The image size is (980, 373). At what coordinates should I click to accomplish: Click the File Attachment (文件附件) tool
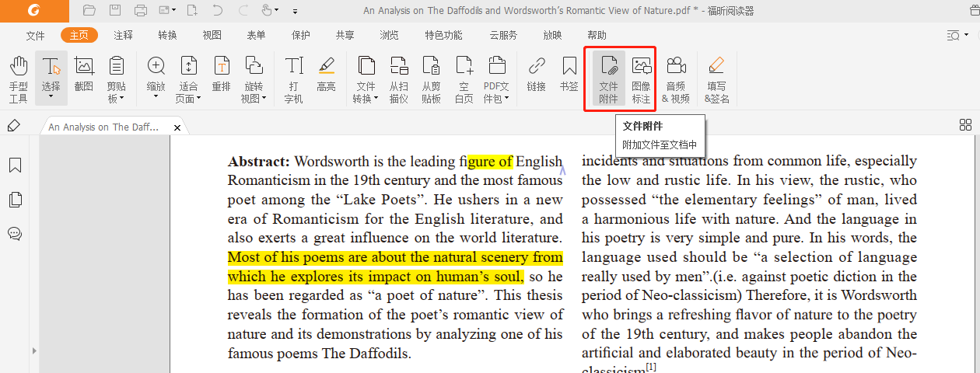tap(609, 78)
